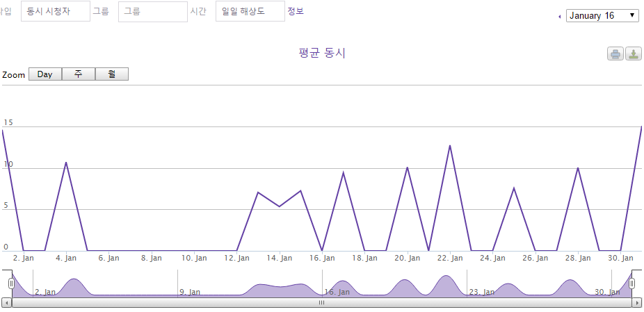
Task: Click the left navigator range handle
Action: pyautogui.click(x=11, y=284)
